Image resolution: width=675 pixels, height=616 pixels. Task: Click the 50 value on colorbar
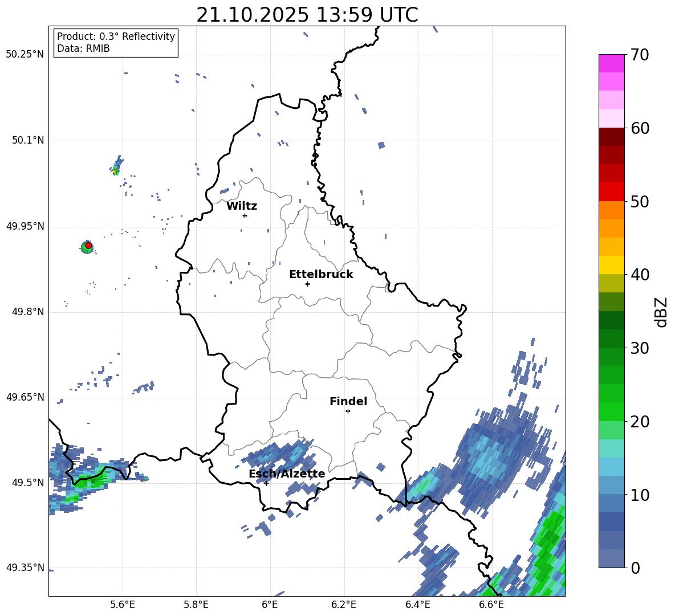[640, 201]
